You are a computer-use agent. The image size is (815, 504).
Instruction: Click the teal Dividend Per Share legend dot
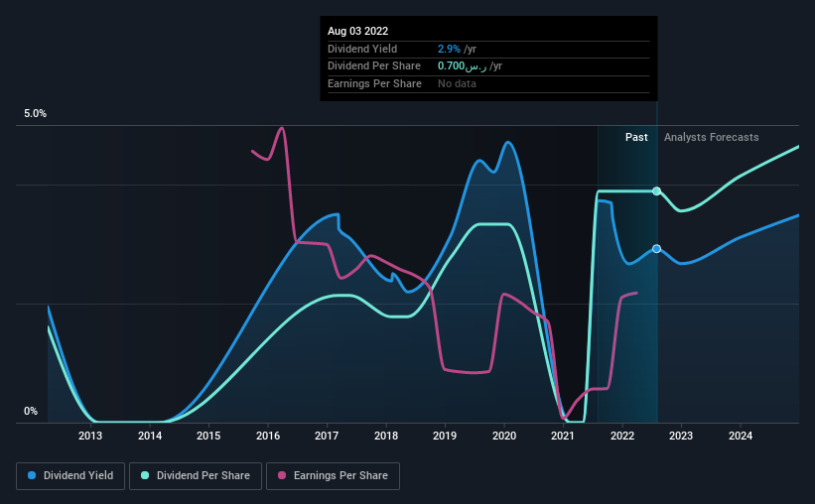click(x=145, y=475)
